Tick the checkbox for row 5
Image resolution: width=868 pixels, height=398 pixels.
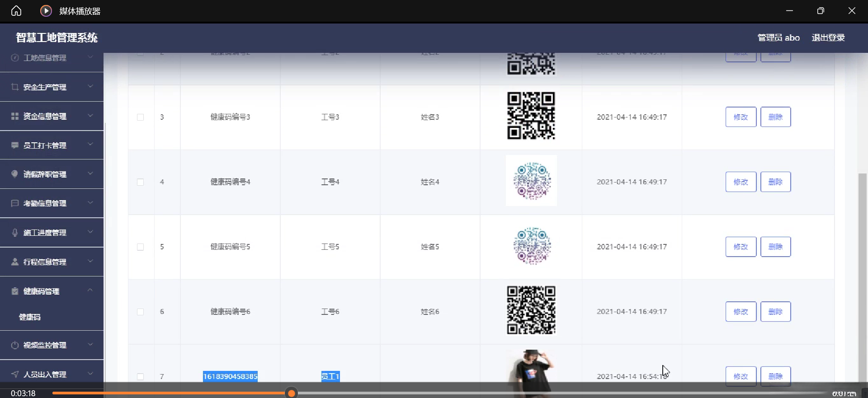[x=141, y=247]
